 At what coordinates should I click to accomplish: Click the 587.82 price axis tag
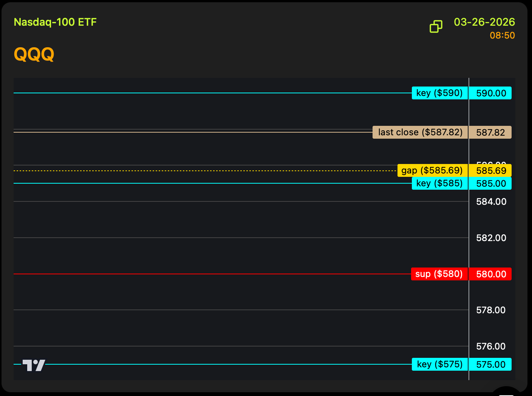pyautogui.click(x=490, y=132)
